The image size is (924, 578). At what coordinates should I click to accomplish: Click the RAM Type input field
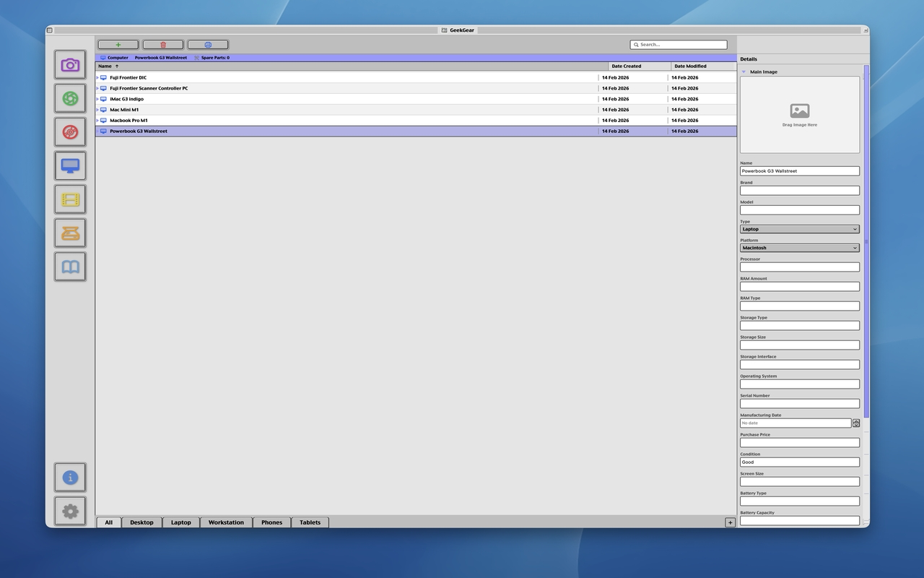tap(800, 306)
